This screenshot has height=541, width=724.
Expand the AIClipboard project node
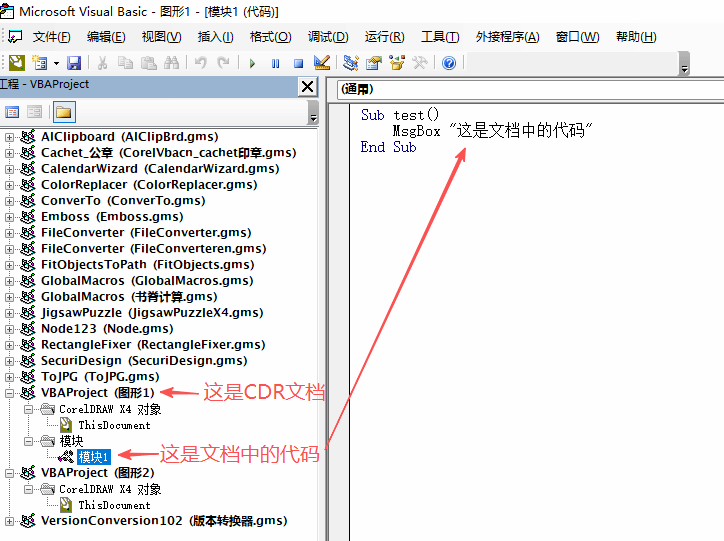(x=10, y=137)
